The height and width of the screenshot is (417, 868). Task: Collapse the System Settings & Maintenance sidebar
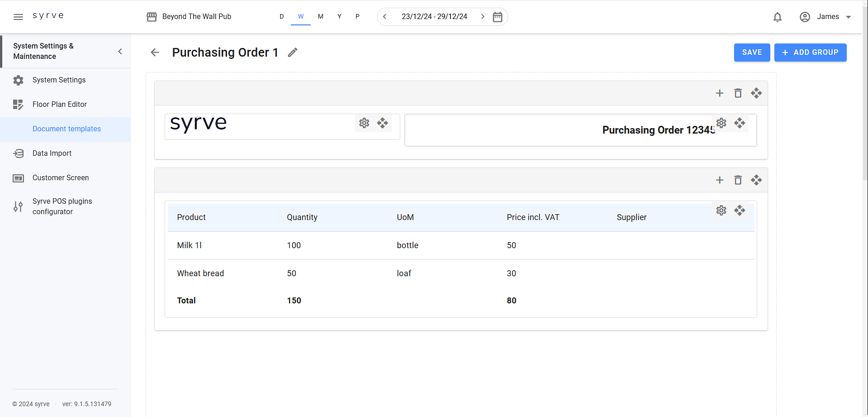pyautogui.click(x=120, y=51)
